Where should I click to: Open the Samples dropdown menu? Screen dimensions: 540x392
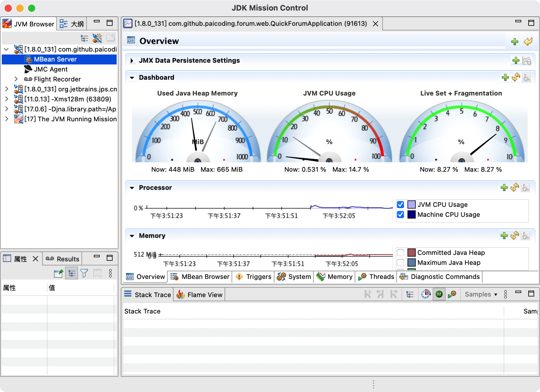pyautogui.click(x=481, y=294)
